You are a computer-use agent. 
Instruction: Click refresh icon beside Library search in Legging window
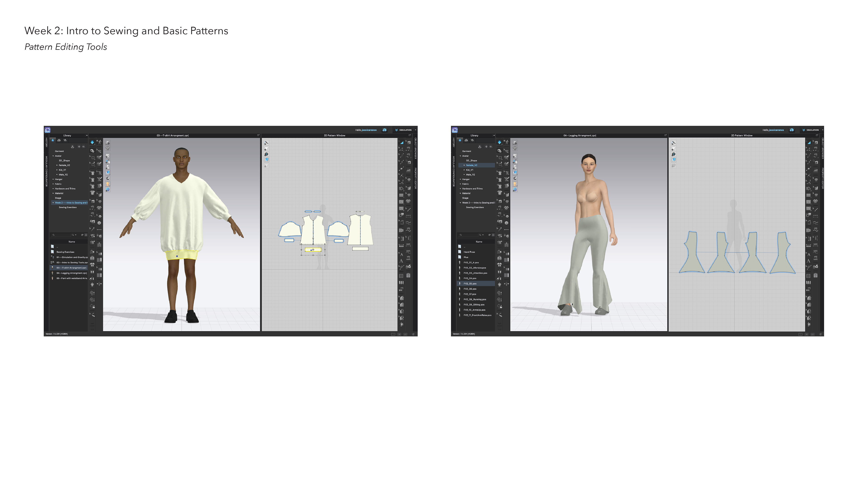tap(489, 235)
